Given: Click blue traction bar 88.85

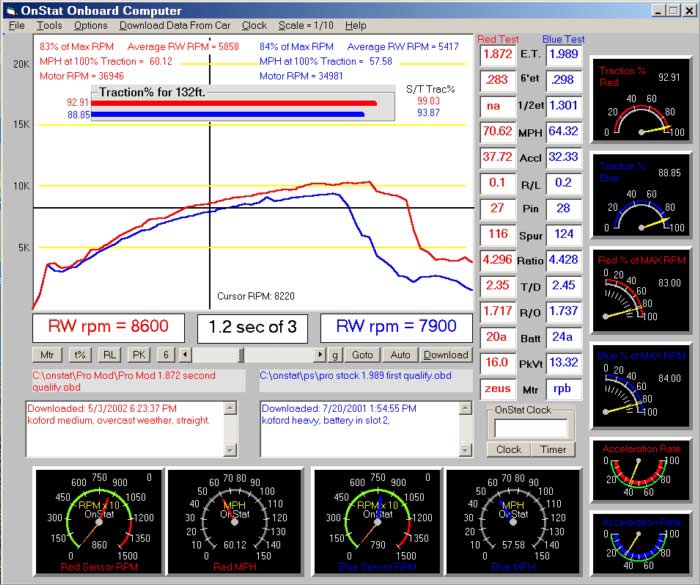Looking at the screenshot, I should coord(228,114).
